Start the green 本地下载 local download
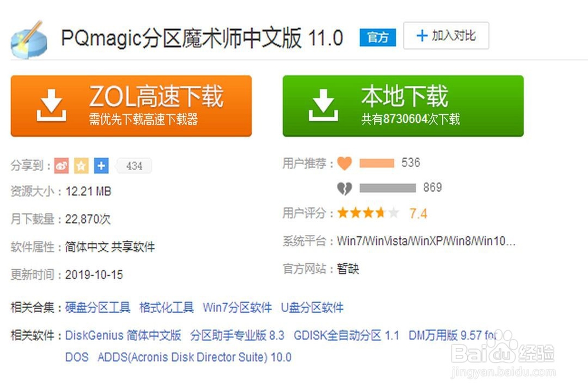 pos(403,106)
